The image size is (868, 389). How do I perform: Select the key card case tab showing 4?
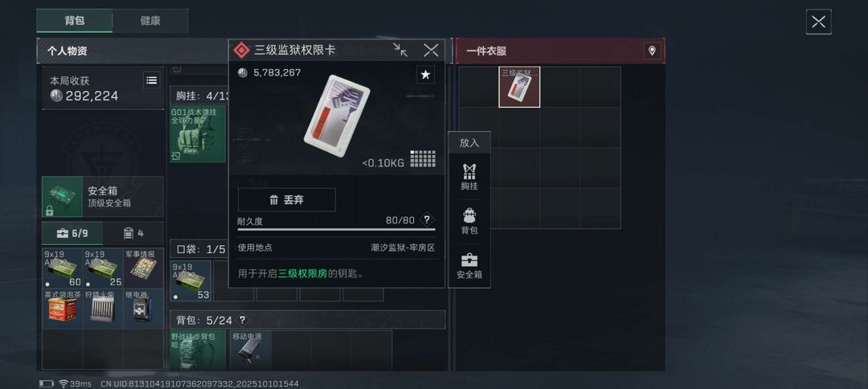(133, 234)
